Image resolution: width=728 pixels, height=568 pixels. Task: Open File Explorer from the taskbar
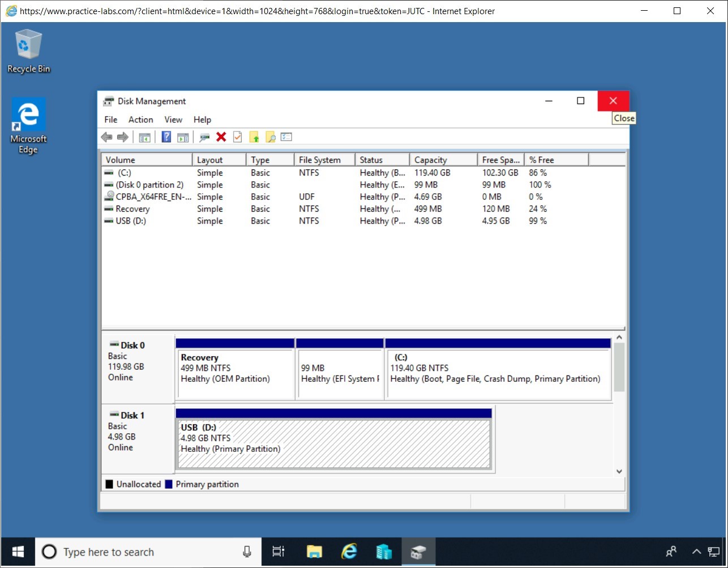(314, 552)
